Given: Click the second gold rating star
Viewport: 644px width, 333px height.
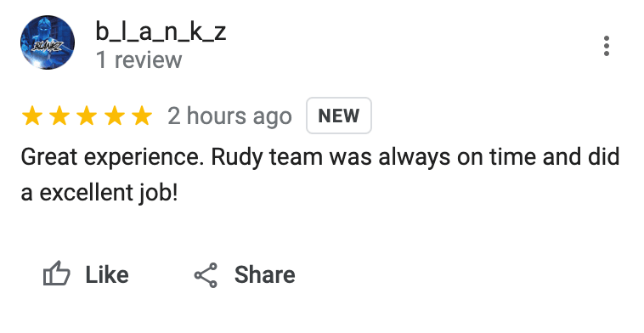Looking at the screenshot, I should pos(59,116).
